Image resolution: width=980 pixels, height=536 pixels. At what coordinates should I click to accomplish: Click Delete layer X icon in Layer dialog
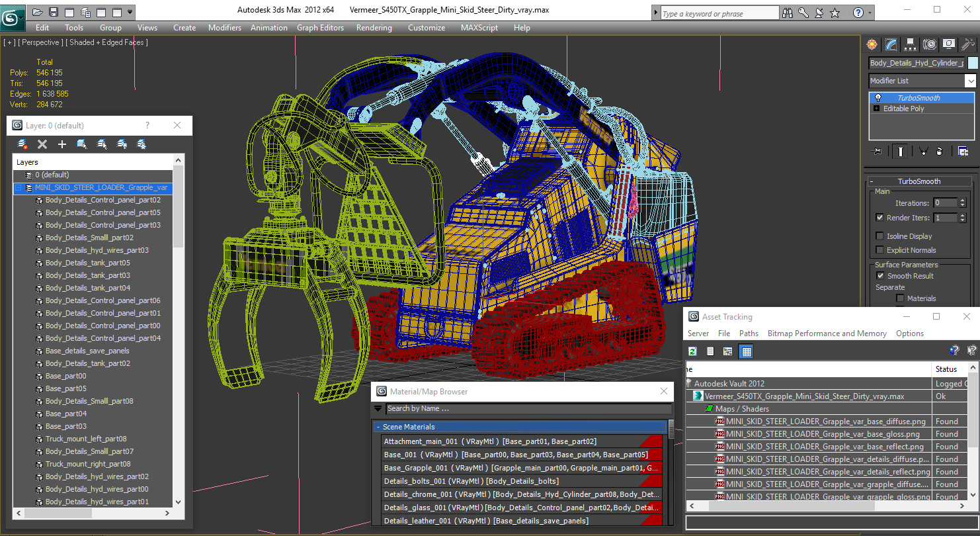pyautogui.click(x=42, y=144)
